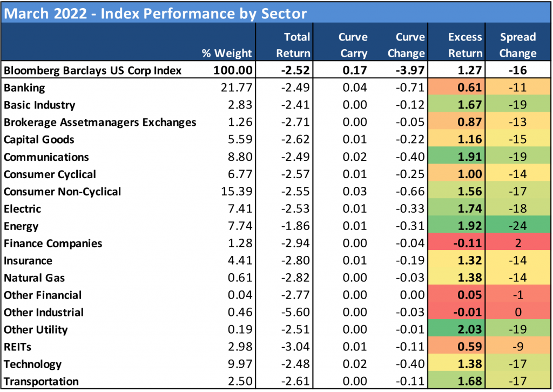
Task: Select the red Finance Companies spread change cell showing 2
Action: click(517, 243)
